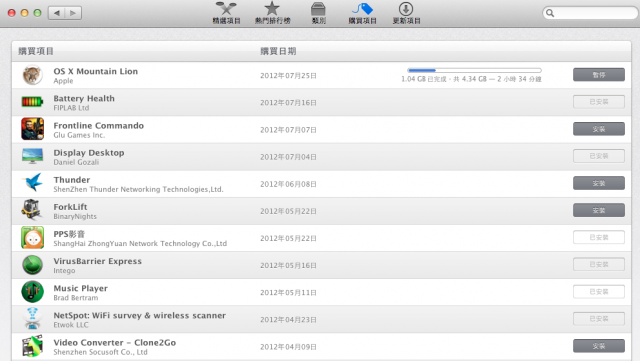The width and height of the screenshot is (640, 361).
Task: Click developer name FIPLAB Ltd
Action: (71, 108)
